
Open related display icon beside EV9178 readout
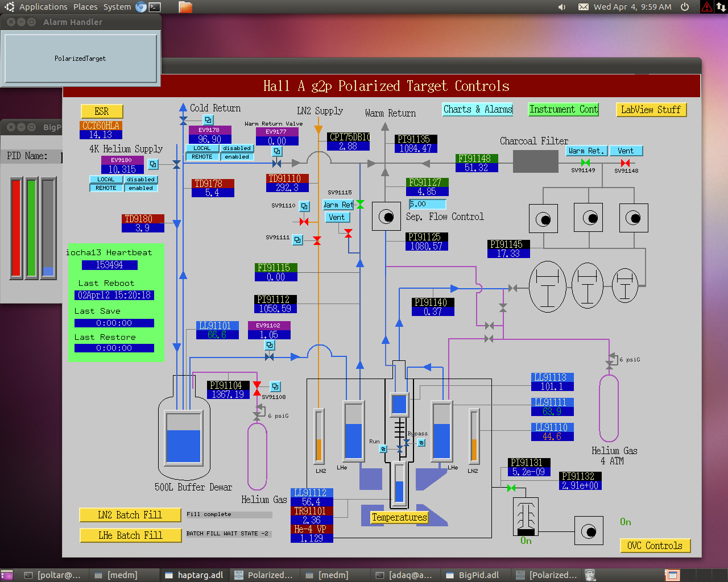coord(208,120)
